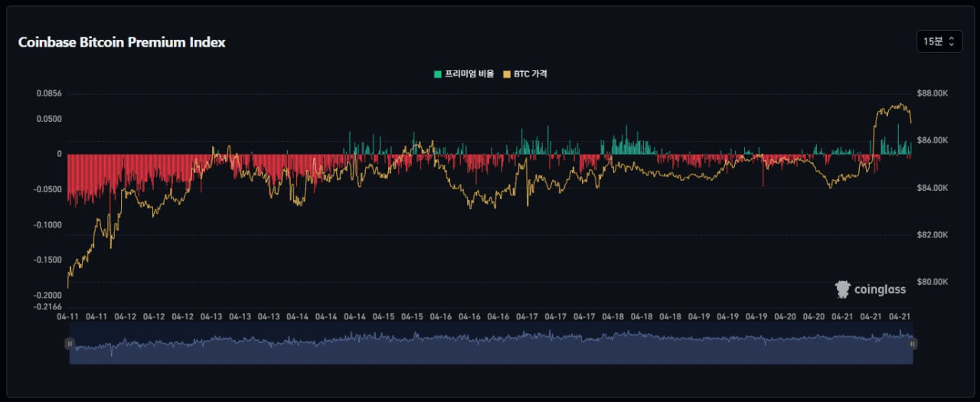The width and height of the screenshot is (980, 402).
Task: Click the Coinbase Bitcoin Premium Index title
Action: pyautogui.click(x=122, y=42)
